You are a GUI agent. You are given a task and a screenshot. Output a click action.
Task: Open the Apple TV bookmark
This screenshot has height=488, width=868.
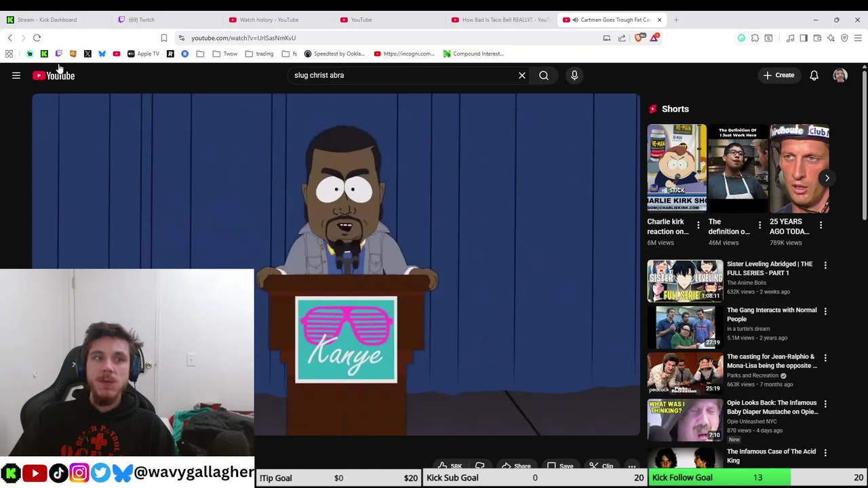[x=143, y=54]
